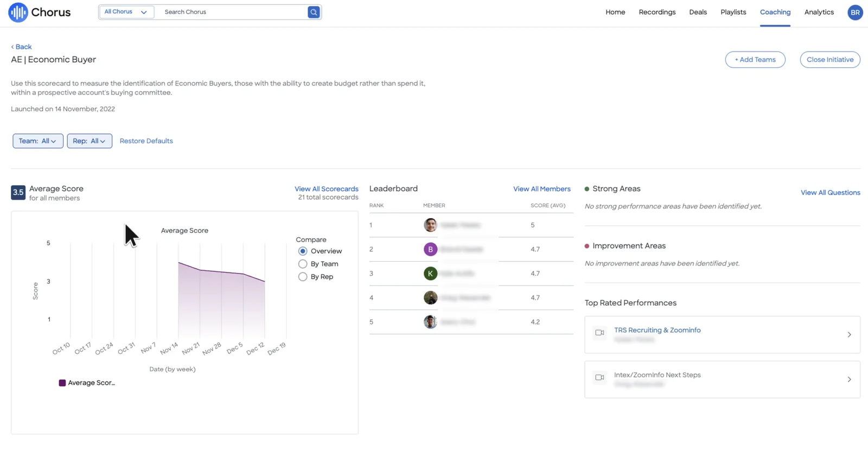
Task: Click the green K avatar in leaderboard
Action: click(430, 274)
